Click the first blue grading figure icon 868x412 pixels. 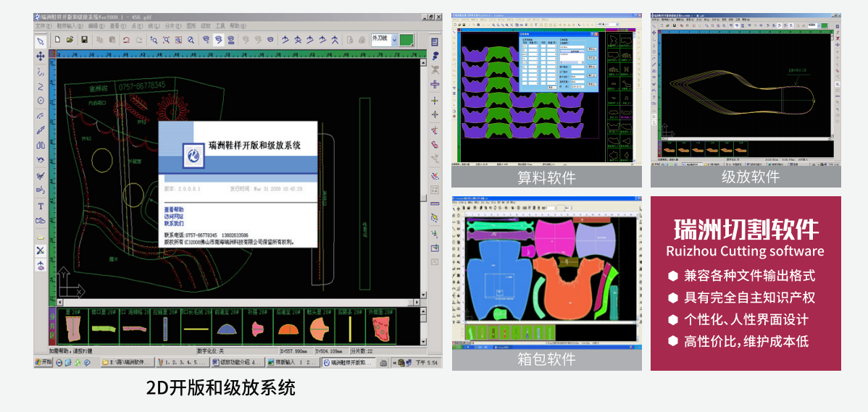[x=285, y=40]
